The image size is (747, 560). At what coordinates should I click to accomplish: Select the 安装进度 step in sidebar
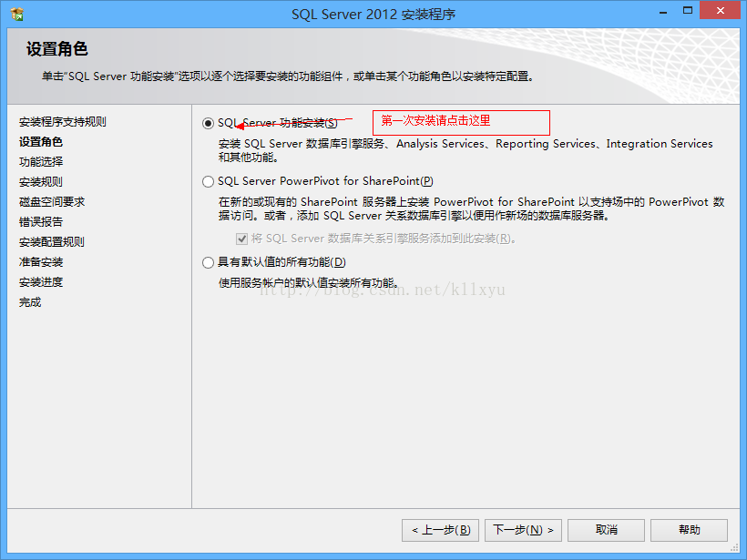point(41,282)
